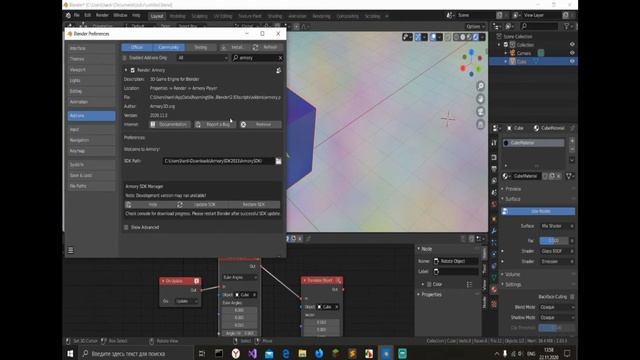The height and width of the screenshot is (360, 640).
Task: Open the Window menu in Blender
Action: [x=120, y=16]
